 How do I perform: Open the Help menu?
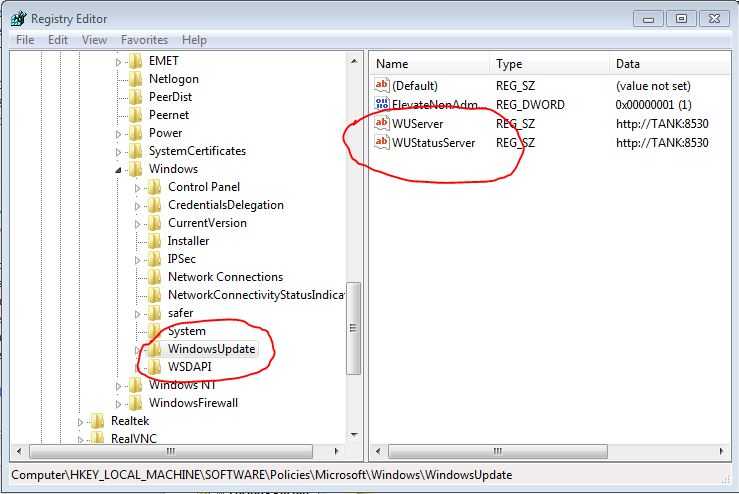click(x=194, y=40)
